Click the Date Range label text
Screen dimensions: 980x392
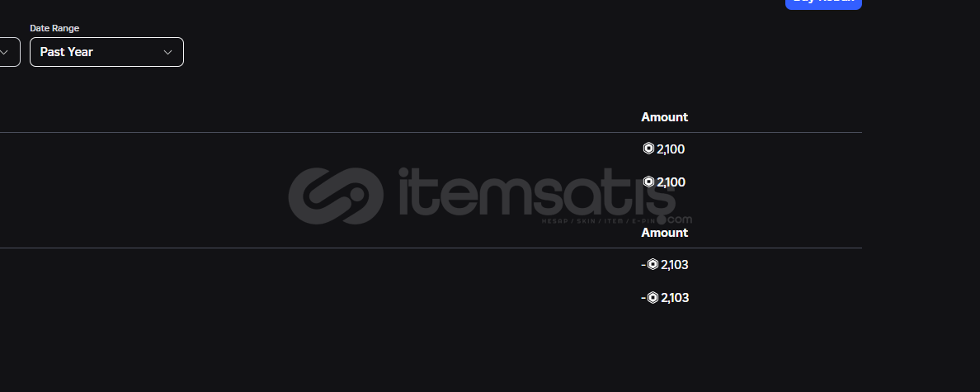click(x=54, y=28)
